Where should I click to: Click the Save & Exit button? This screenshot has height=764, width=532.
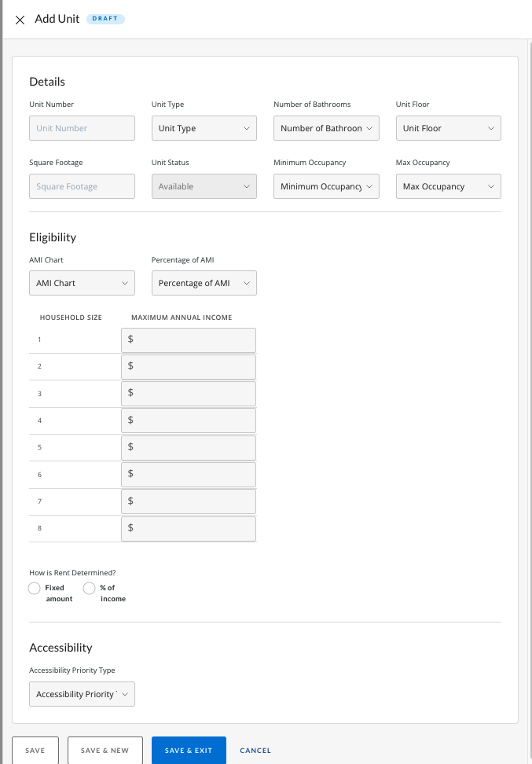(189, 751)
